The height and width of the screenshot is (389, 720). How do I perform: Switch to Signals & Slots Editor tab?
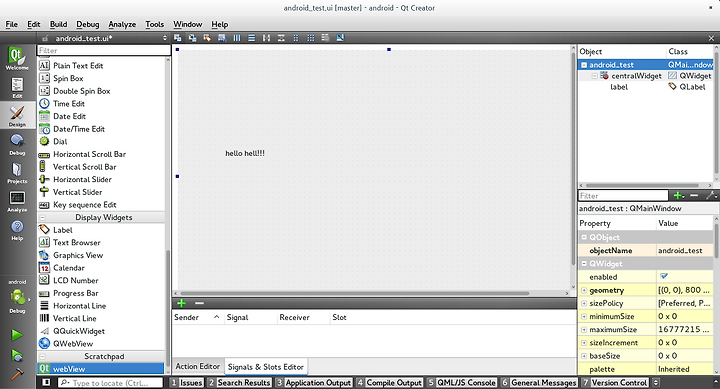266,366
